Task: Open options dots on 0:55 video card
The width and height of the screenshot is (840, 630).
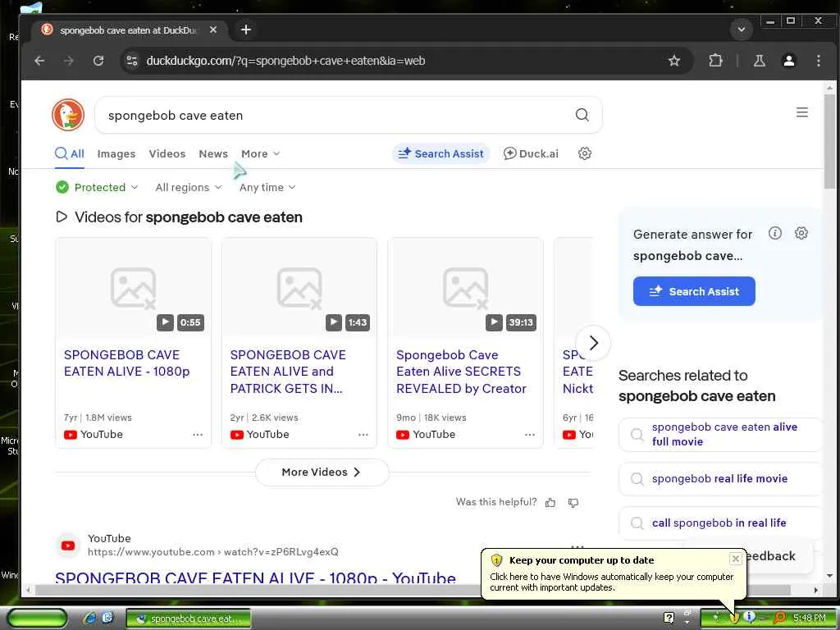Action: point(198,435)
